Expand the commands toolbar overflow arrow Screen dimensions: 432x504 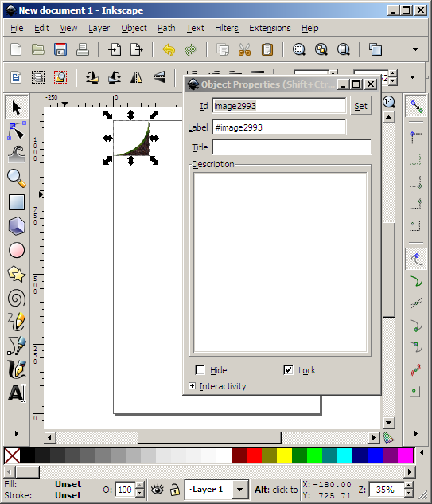point(415,49)
